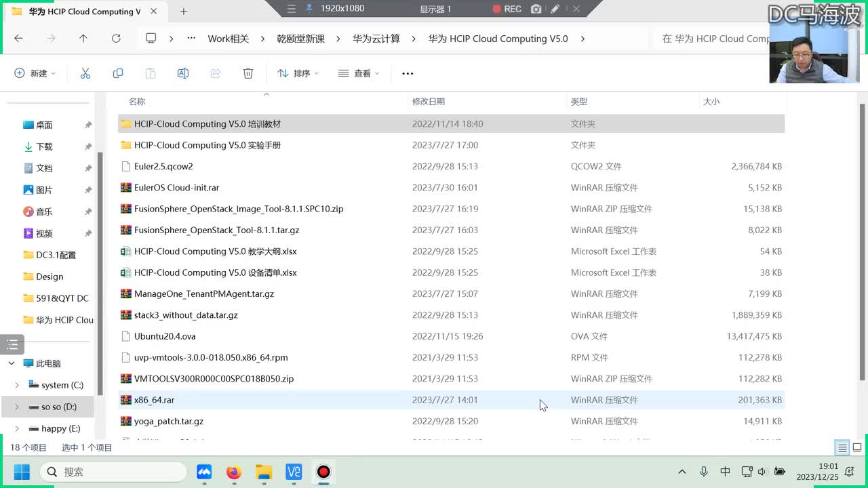The height and width of the screenshot is (488, 868).
Task: Show hidden tray icons chevron
Action: tap(682, 472)
